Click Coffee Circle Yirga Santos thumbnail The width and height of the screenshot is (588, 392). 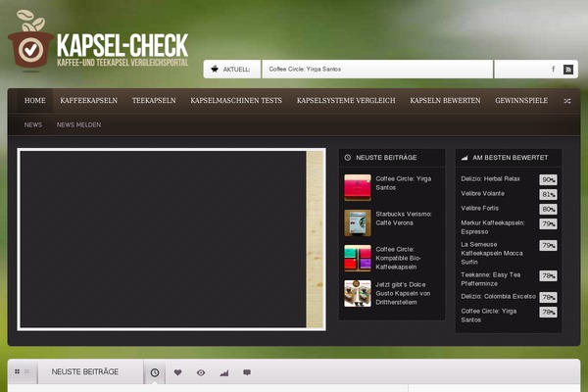pos(358,187)
